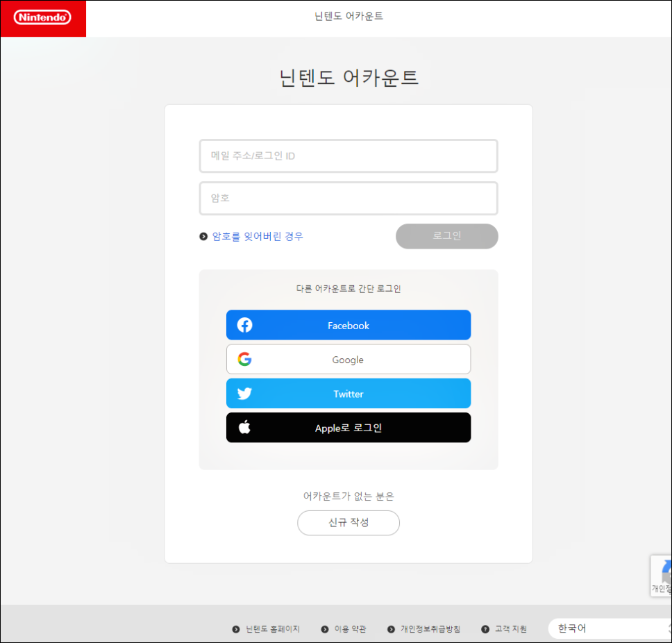The height and width of the screenshot is (643, 672).
Task: Open the 암호를 잊어버린 경우 link
Action: click(258, 236)
